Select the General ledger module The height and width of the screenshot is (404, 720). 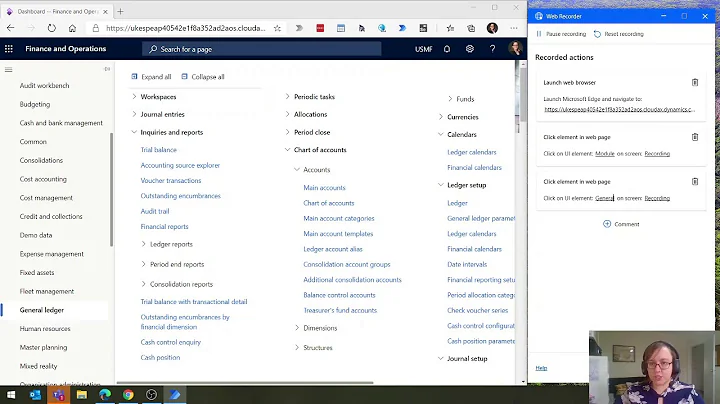[42, 310]
